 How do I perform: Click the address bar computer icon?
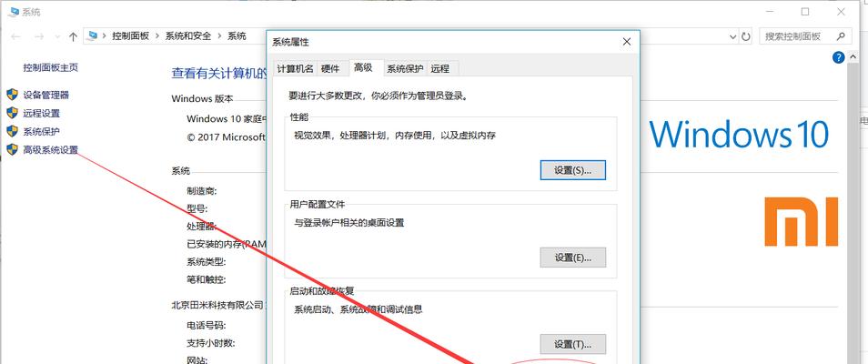coord(93,36)
